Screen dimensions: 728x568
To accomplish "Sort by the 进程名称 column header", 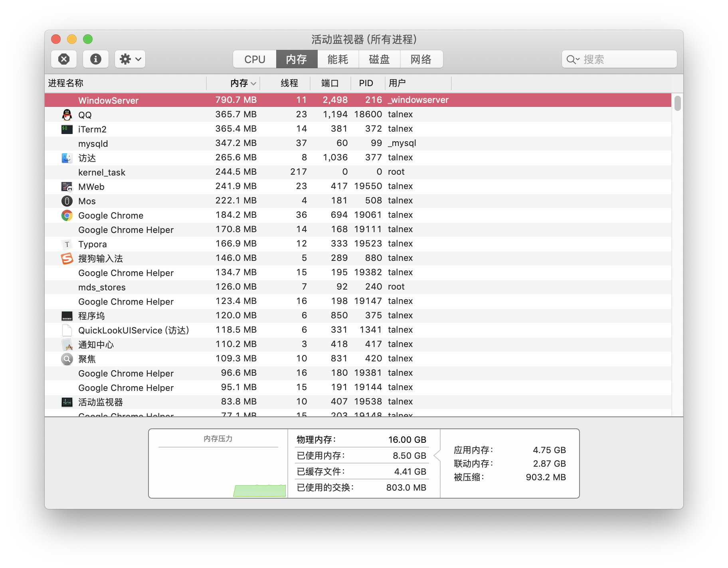I will [125, 83].
